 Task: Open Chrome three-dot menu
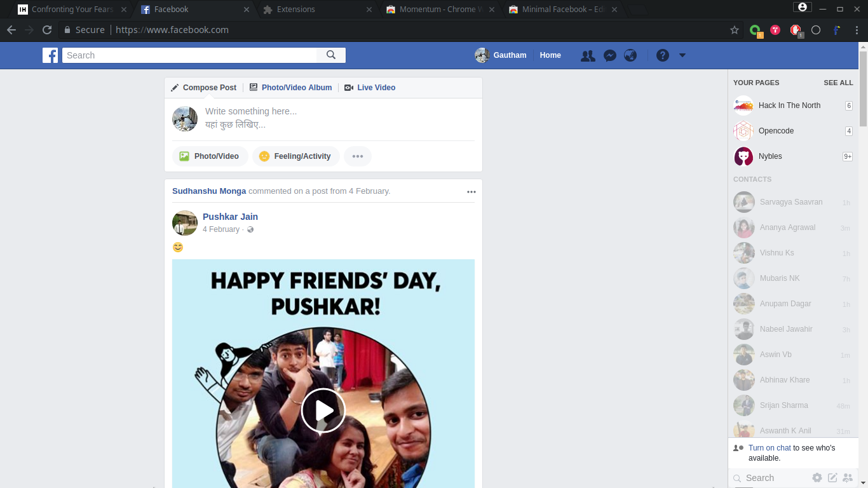pyautogui.click(x=857, y=30)
